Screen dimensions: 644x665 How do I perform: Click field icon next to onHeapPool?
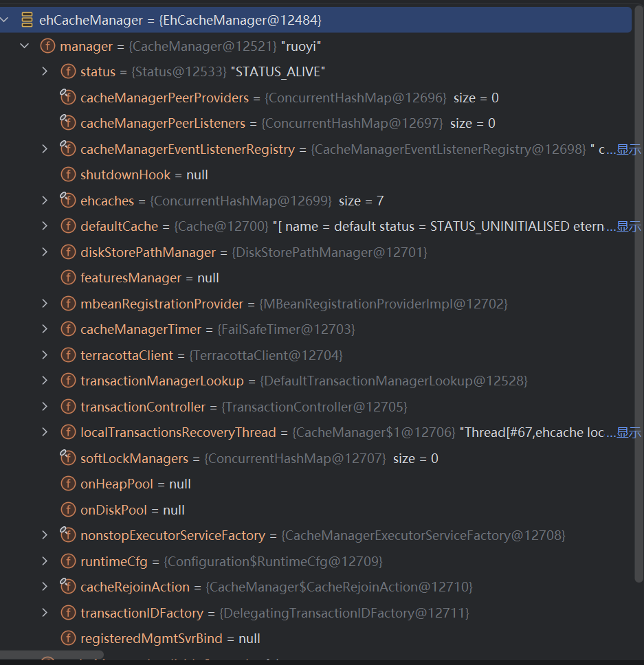pos(68,484)
